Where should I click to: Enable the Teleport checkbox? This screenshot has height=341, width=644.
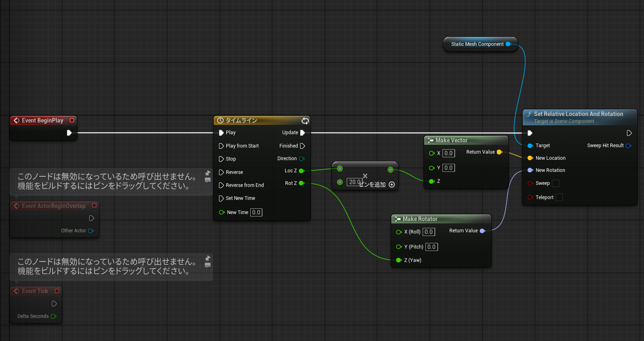point(559,197)
